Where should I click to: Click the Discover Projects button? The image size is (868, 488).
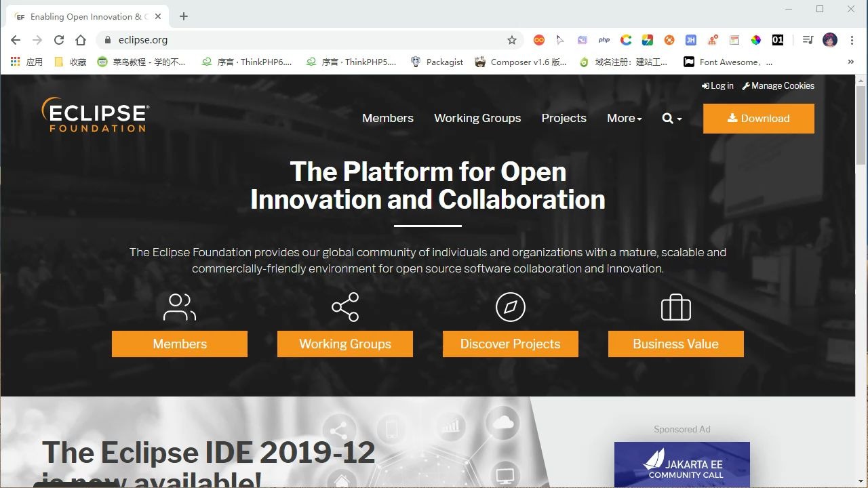pyautogui.click(x=511, y=344)
